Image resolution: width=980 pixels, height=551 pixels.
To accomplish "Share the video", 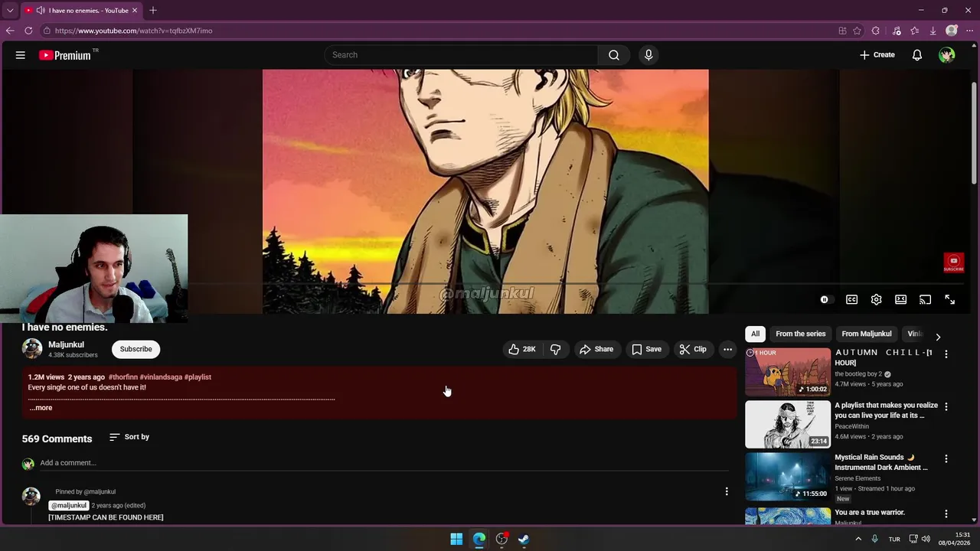I will pos(596,349).
